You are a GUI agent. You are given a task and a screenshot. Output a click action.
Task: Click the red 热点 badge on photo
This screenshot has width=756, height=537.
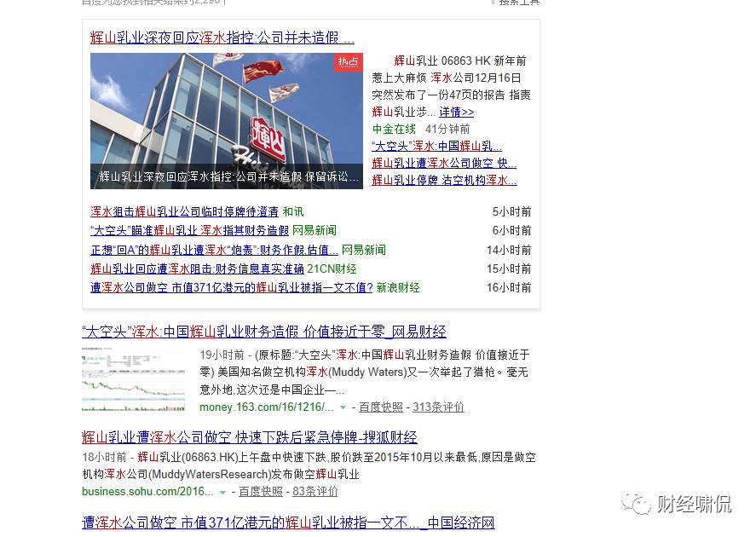click(348, 61)
